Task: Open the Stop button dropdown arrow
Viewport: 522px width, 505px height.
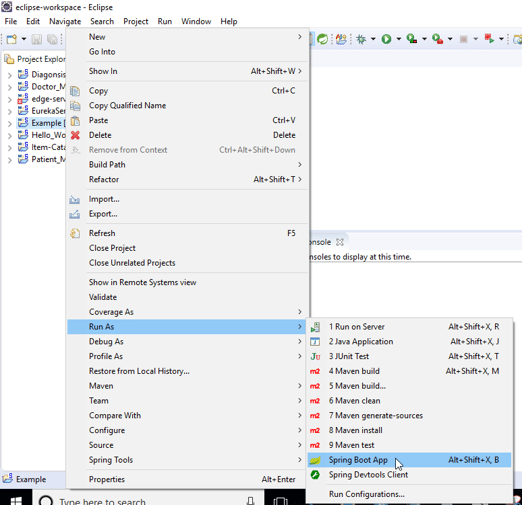Action: 476,39
